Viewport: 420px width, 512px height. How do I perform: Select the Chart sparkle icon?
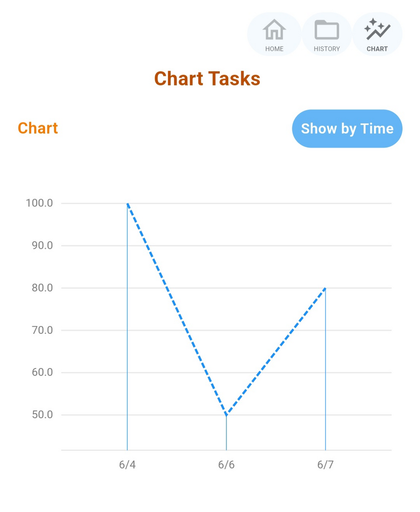pyautogui.click(x=377, y=29)
